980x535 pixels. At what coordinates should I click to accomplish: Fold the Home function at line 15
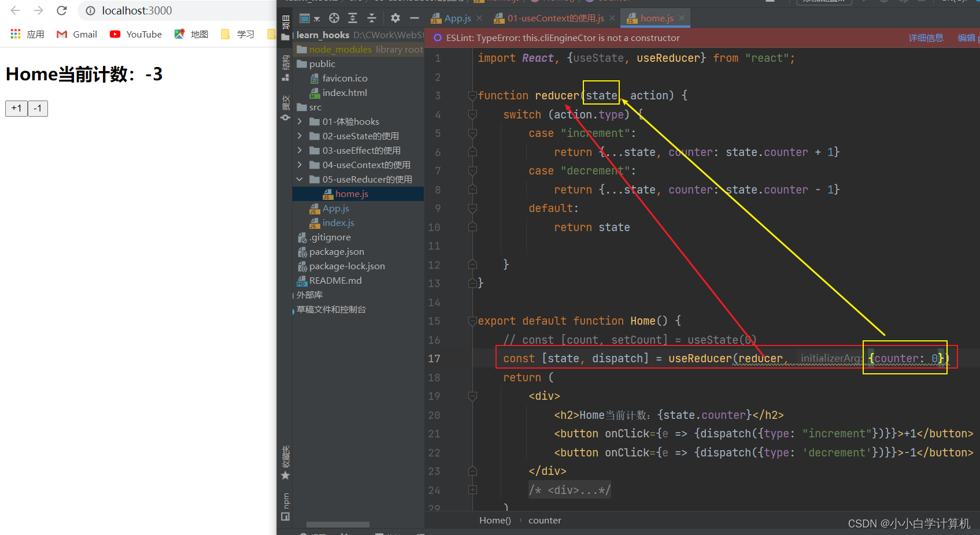point(472,321)
